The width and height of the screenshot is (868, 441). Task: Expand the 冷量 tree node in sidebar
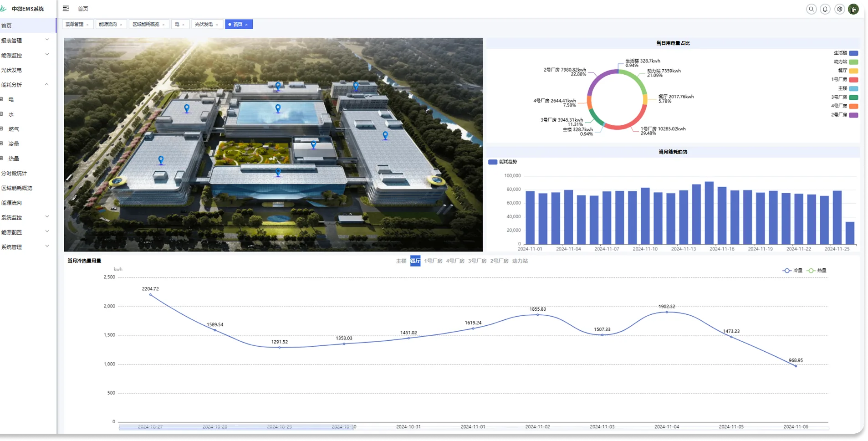tap(2, 144)
